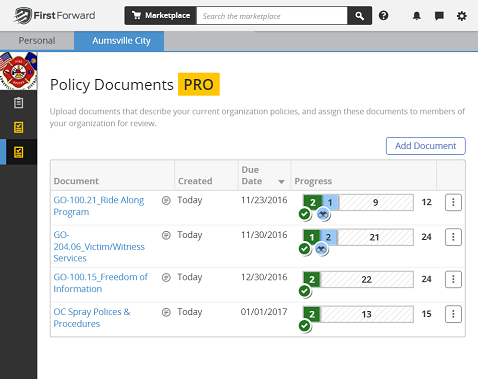Click the note icon beside Ride Along Program
This screenshot has width=478, height=379.
coord(166,200)
